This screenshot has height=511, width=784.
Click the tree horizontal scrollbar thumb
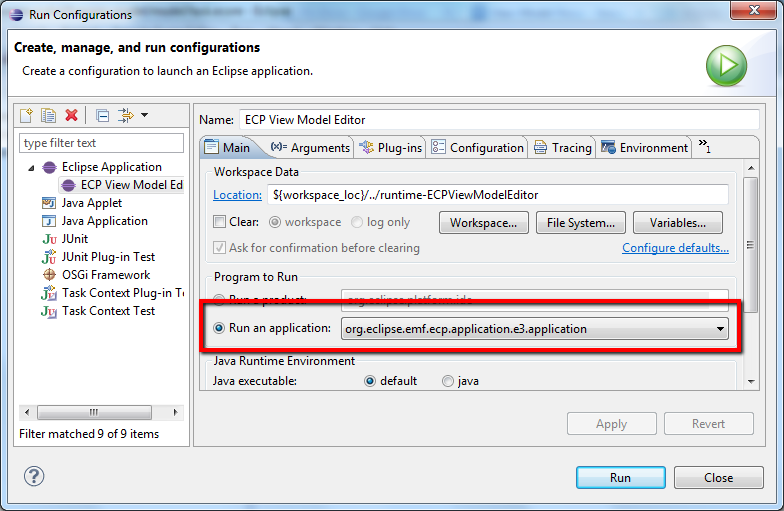point(94,412)
